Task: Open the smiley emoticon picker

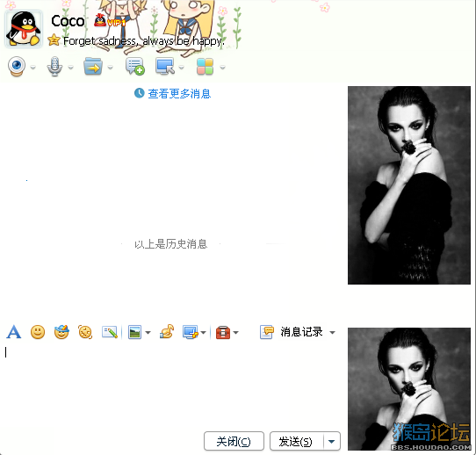Action: [38, 332]
